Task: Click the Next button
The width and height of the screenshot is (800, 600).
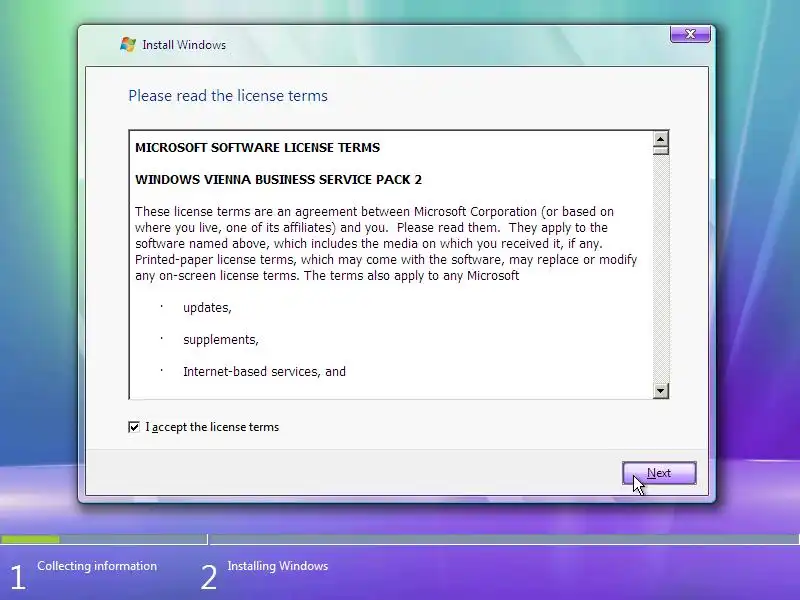Action: pos(659,473)
